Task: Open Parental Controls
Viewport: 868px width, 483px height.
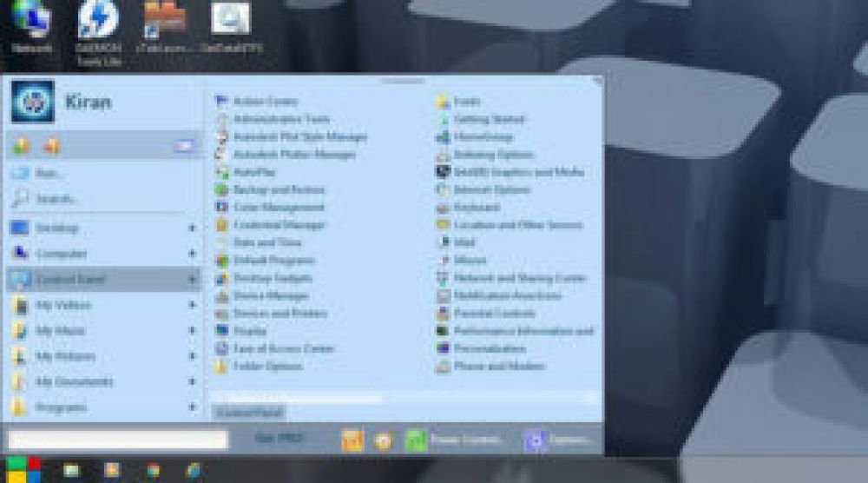Action: [485, 314]
